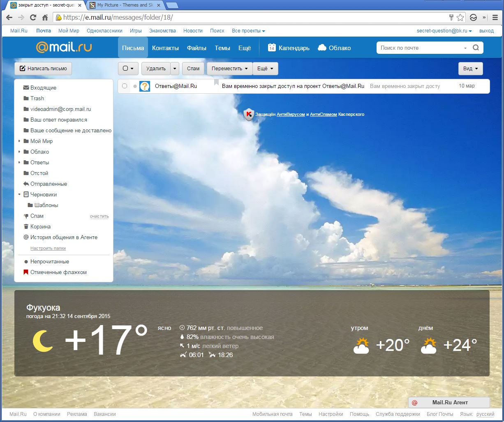Viewport: 504px width, 422px height.
Task: Collapse the Черновики folder
Action: click(19, 194)
